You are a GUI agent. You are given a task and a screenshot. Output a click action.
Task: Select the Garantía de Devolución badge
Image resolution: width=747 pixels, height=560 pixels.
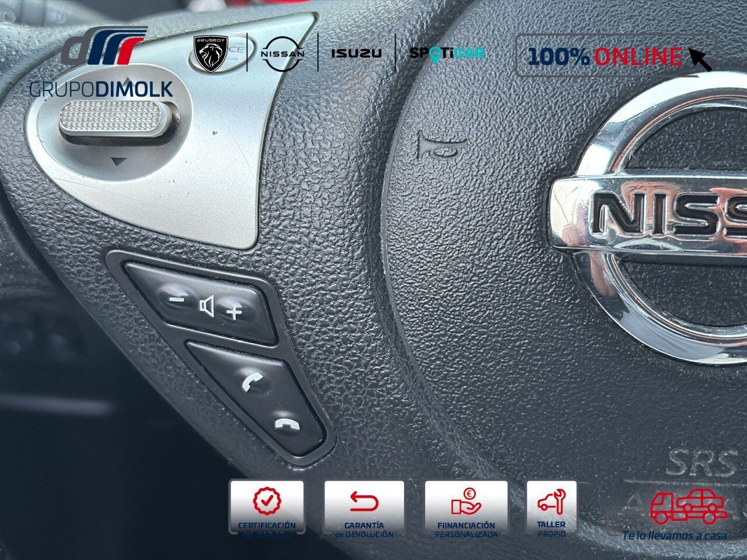coord(364,507)
